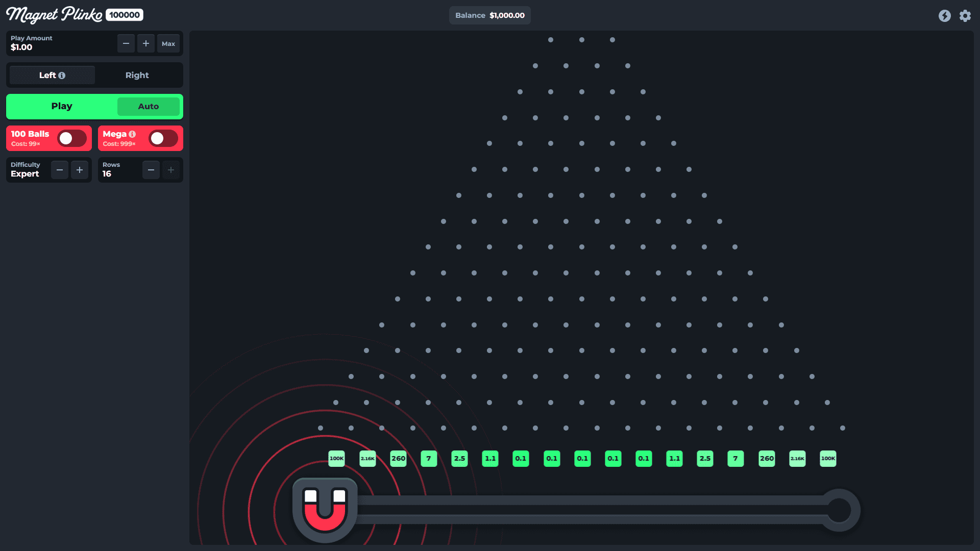Screen dimensions: 980x551
Task: Open the Auto play mode
Action: [149, 106]
